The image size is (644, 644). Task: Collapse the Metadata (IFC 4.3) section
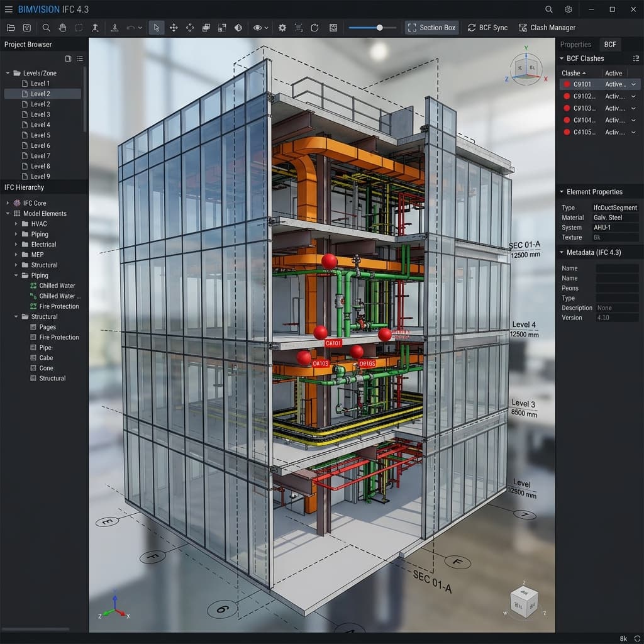pos(562,252)
